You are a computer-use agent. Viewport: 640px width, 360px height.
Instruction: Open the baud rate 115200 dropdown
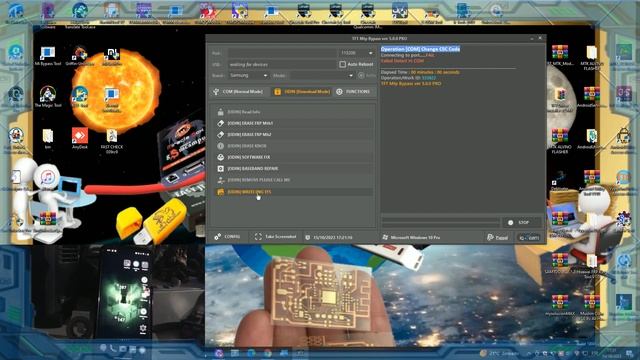[x=356, y=53]
